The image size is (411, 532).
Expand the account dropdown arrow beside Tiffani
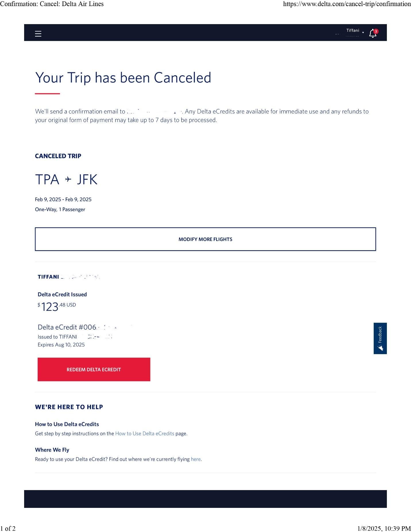tap(363, 33)
